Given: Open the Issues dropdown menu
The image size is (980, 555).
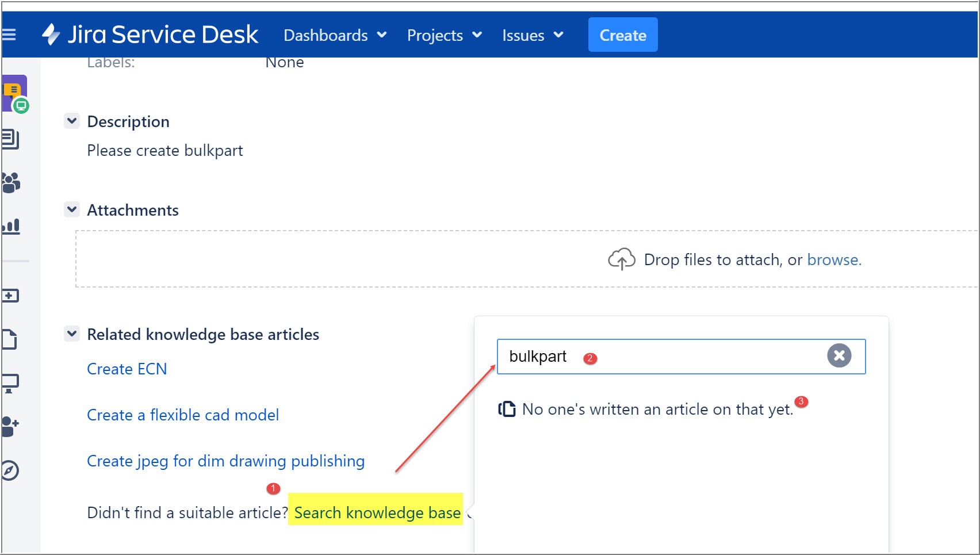Looking at the screenshot, I should [x=532, y=35].
